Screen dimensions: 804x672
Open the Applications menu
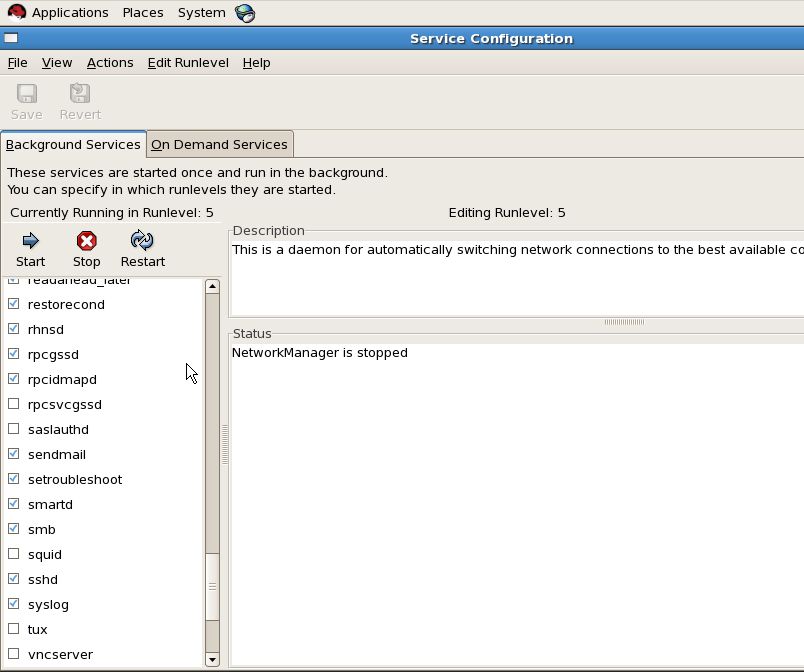pyautogui.click(x=70, y=12)
